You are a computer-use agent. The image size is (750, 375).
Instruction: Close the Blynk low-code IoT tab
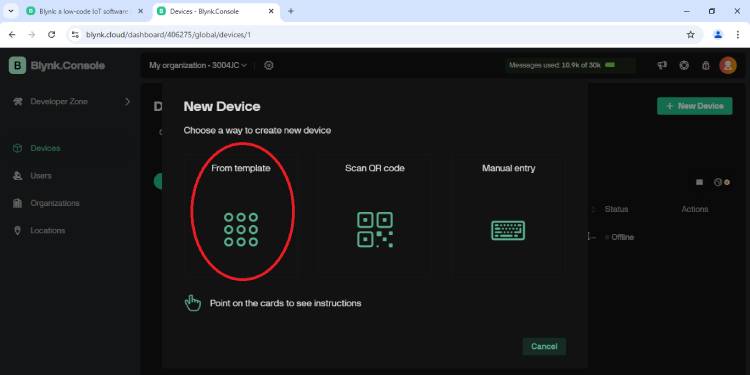[x=140, y=11]
